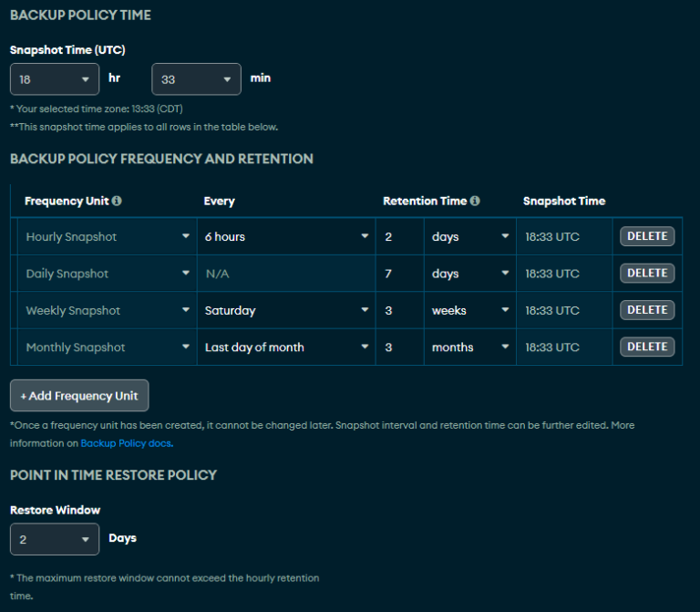Open the snapshot hour dropdown

point(55,79)
